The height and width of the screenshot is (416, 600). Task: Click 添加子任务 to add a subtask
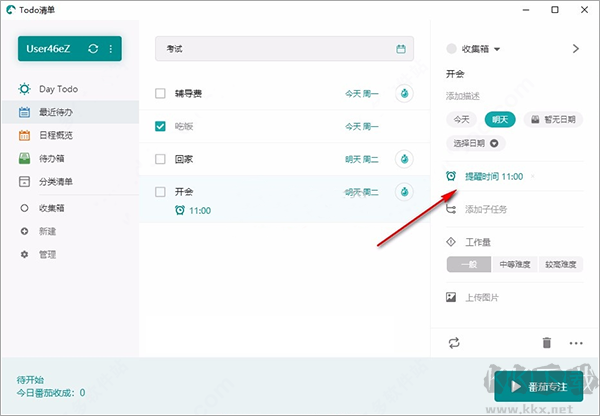click(x=486, y=209)
